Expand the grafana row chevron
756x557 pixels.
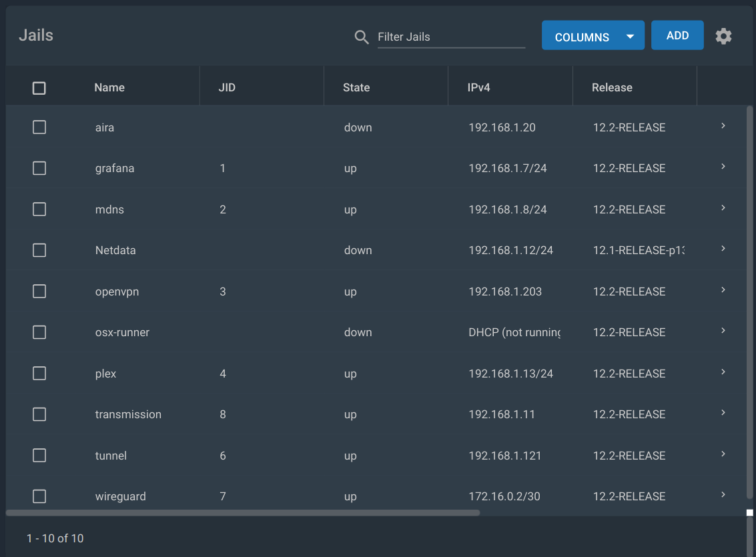[x=723, y=167]
